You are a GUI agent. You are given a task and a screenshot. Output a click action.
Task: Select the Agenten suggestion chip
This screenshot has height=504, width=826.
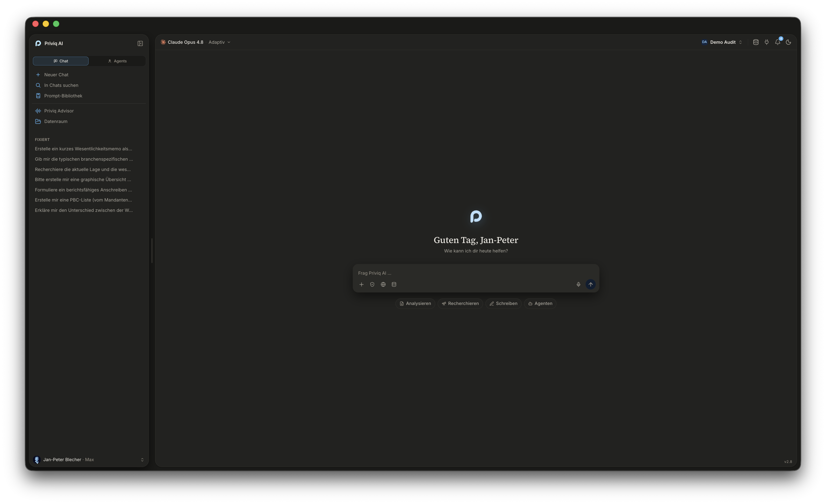pos(540,304)
